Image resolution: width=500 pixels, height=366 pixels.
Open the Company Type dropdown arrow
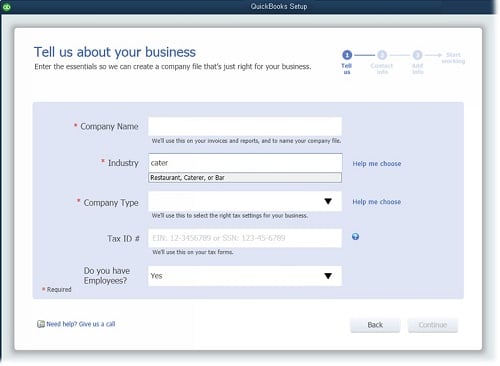pyautogui.click(x=328, y=201)
